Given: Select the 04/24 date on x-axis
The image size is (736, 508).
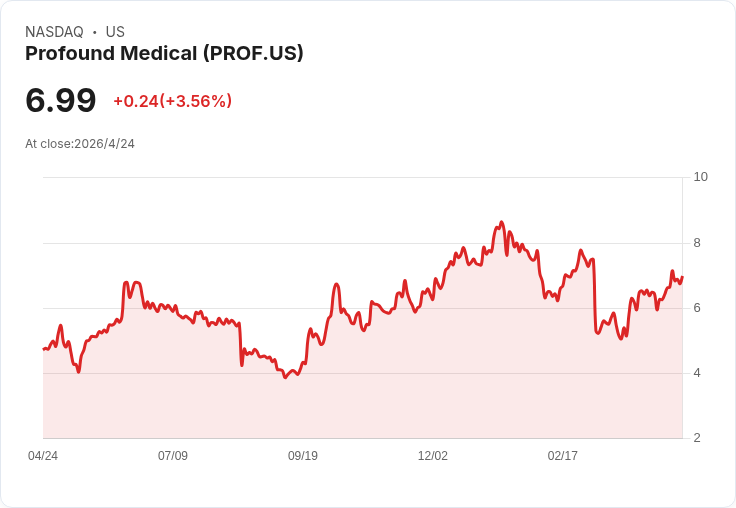Looking at the screenshot, I should pyautogui.click(x=43, y=456).
